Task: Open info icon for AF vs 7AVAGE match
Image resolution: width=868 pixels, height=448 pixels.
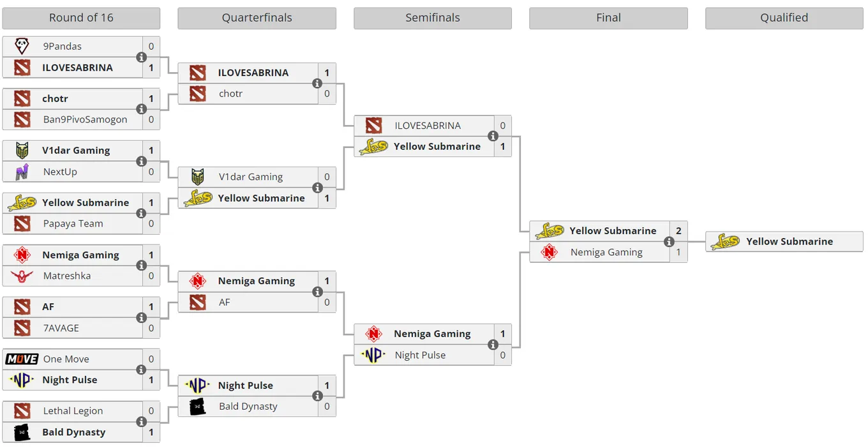Action: (142, 317)
